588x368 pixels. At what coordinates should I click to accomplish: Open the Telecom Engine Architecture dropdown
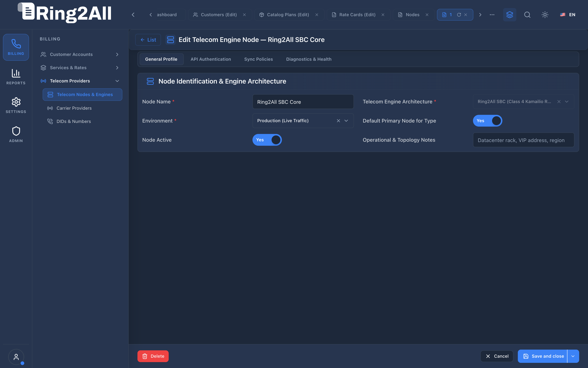567,102
